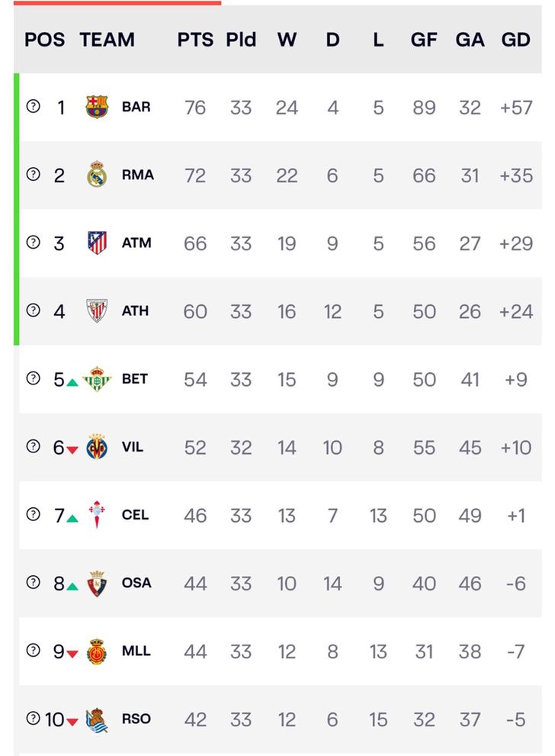Click the Athletic Club crest
The width and height of the screenshot is (555, 756).
[97, 310]
